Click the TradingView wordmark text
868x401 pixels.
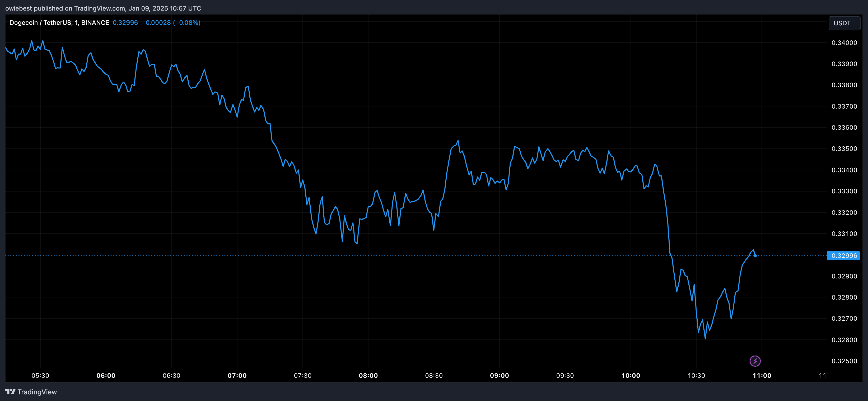37,392
